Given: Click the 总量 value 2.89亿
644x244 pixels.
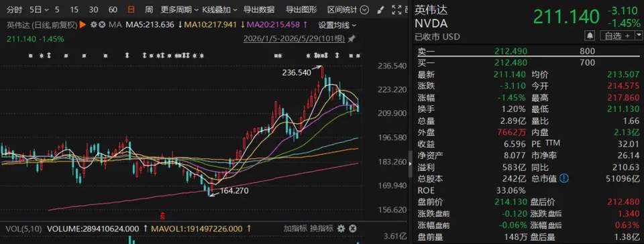Looking at the screenshot, I should [514, 121].
